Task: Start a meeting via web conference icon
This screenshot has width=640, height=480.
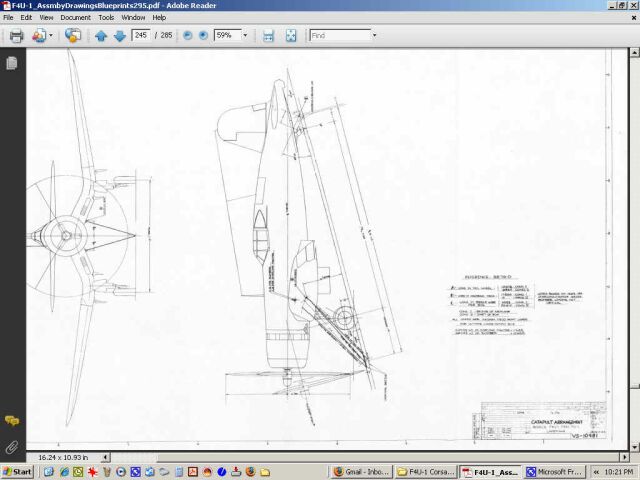Action: [73, 36]
